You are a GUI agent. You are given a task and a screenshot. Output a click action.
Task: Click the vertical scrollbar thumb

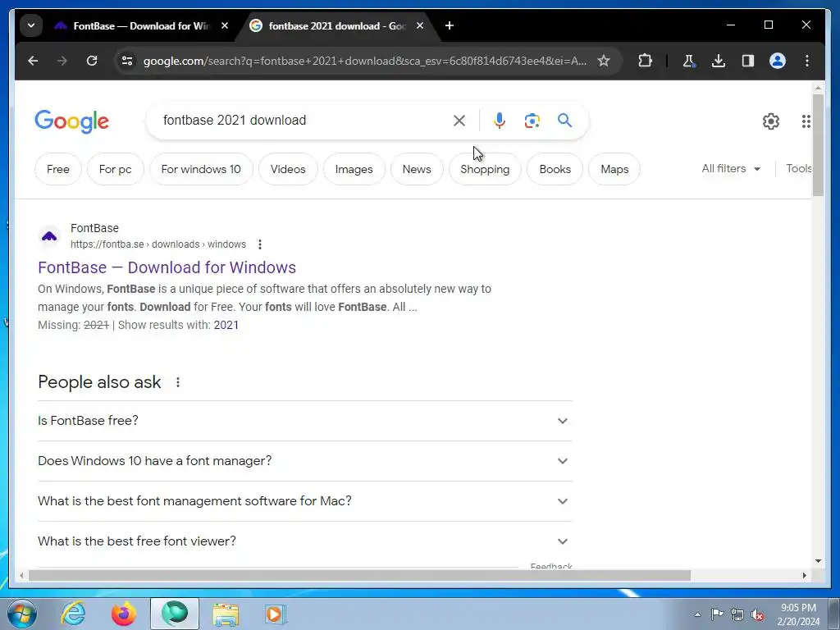coord(818,144)
